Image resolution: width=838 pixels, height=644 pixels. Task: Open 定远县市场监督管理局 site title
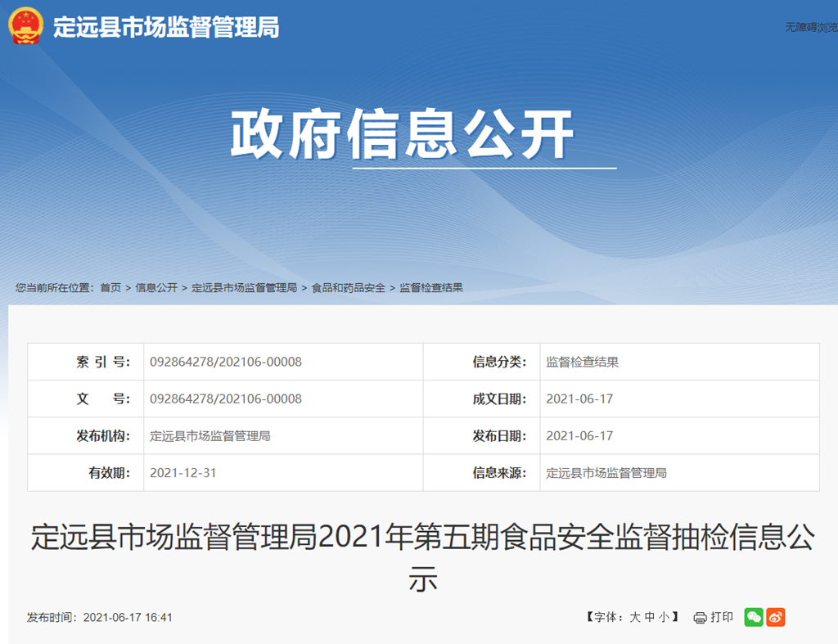coord(166,27)
